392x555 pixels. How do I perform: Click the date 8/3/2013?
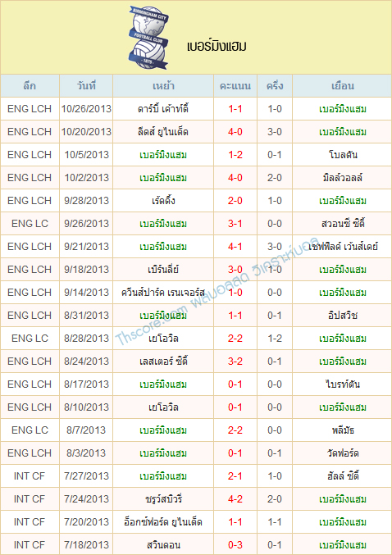coord(86,453)
